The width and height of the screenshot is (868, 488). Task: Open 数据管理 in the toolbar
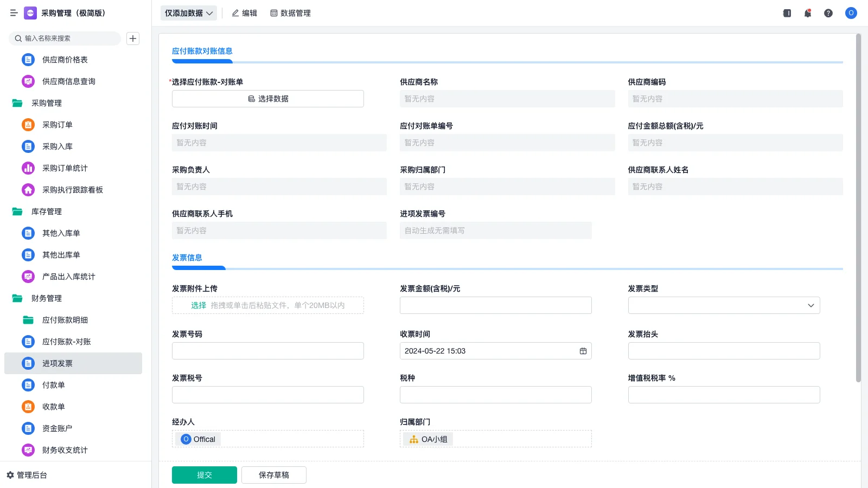click(291, 13)
